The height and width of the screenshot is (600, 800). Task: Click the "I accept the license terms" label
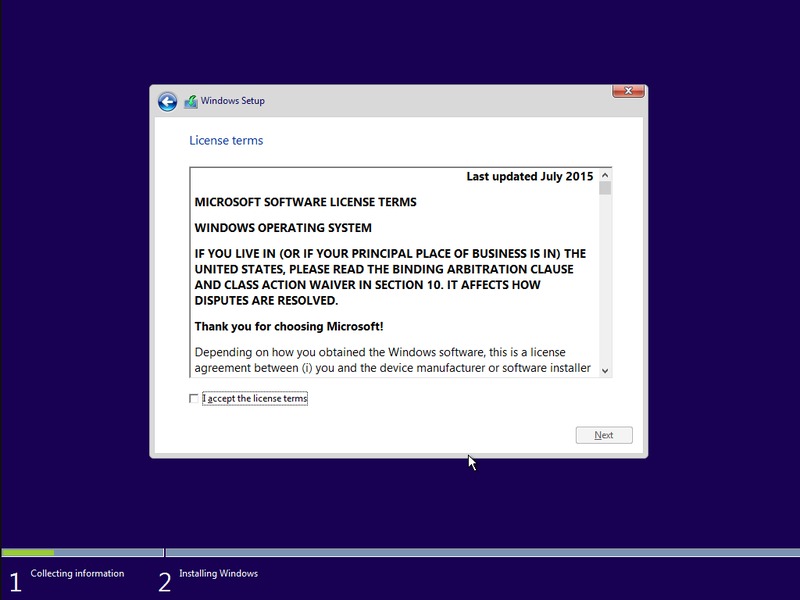click(255, 399)
